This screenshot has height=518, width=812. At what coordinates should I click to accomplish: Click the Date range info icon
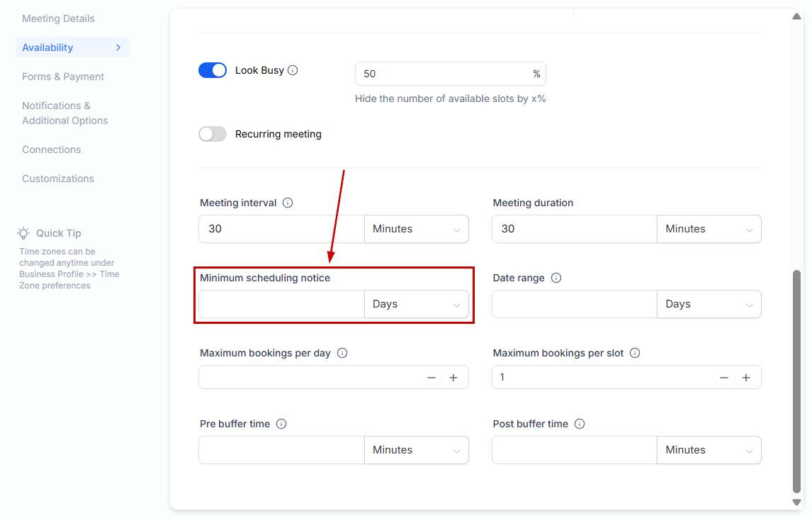(556, 278)
